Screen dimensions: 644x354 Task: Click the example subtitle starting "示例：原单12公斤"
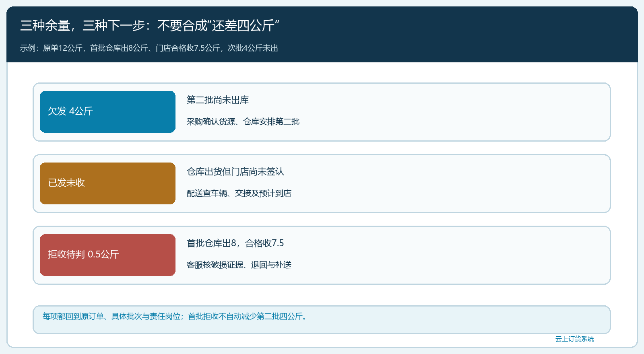tap(149, 48)
